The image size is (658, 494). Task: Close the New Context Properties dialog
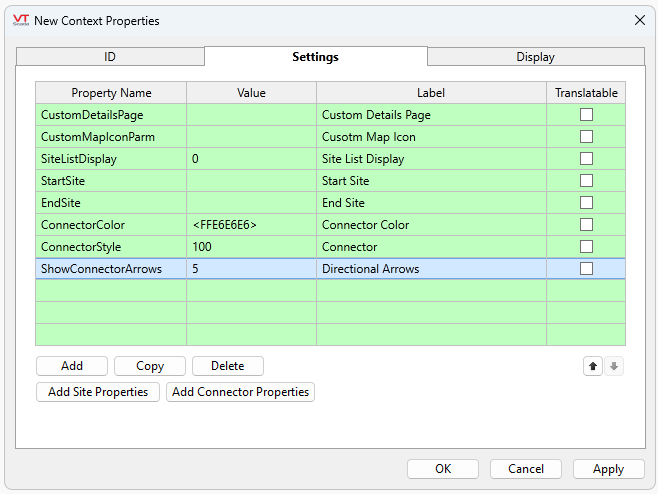point(640,20)
